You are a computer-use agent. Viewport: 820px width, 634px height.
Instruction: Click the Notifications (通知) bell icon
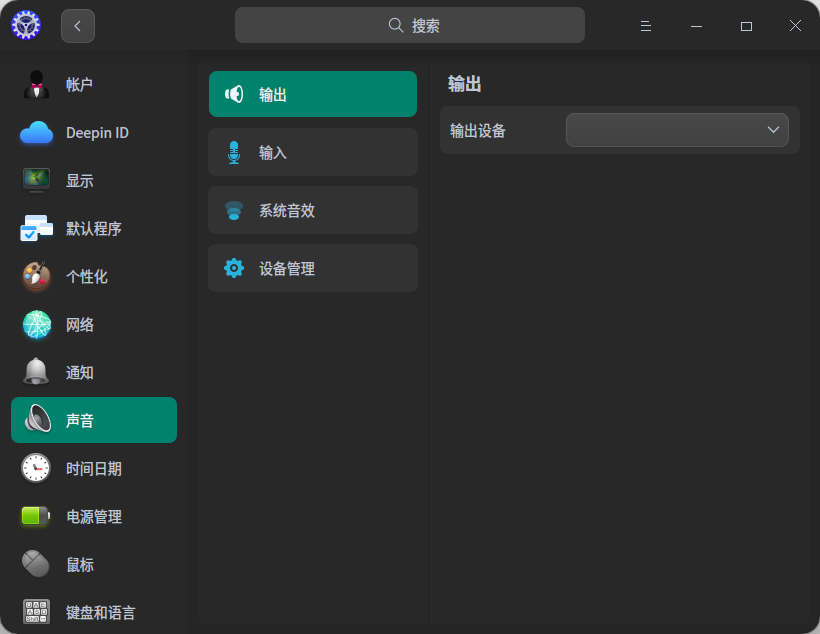coord(37,373)
